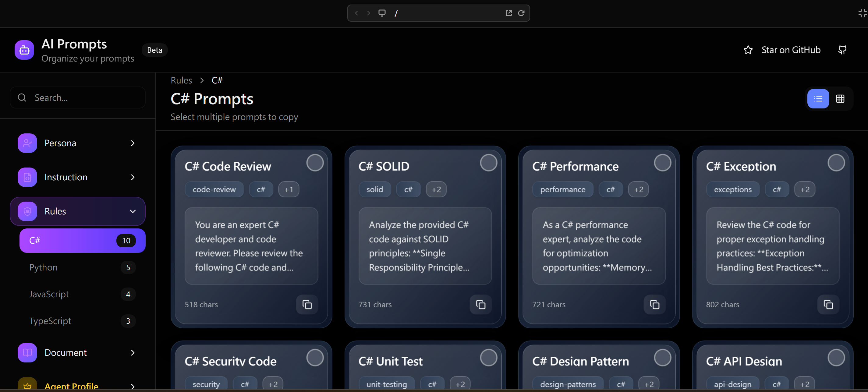Click the GitHub icon in top right
Screen dimensions: 868x392
[x=842, y=50]
